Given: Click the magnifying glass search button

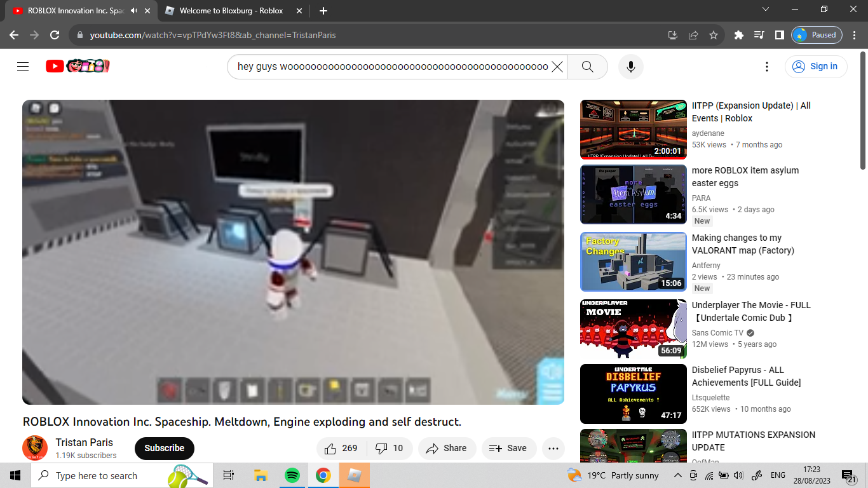Looking at the screenshot, I should click(587, 67).
